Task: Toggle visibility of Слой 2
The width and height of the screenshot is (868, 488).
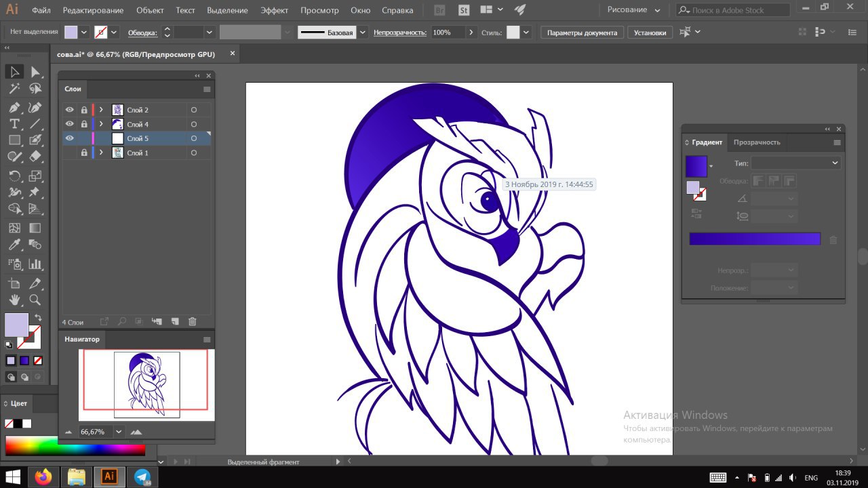Action: (69, 110)
